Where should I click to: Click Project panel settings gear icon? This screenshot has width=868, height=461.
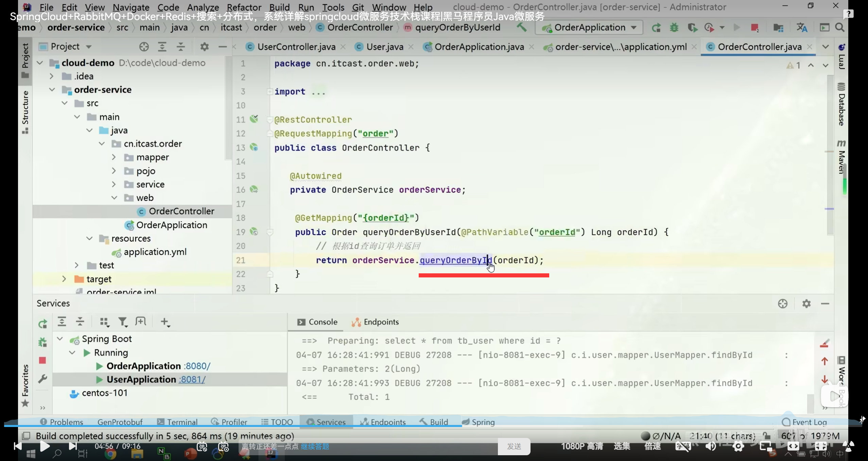(204, 47)
